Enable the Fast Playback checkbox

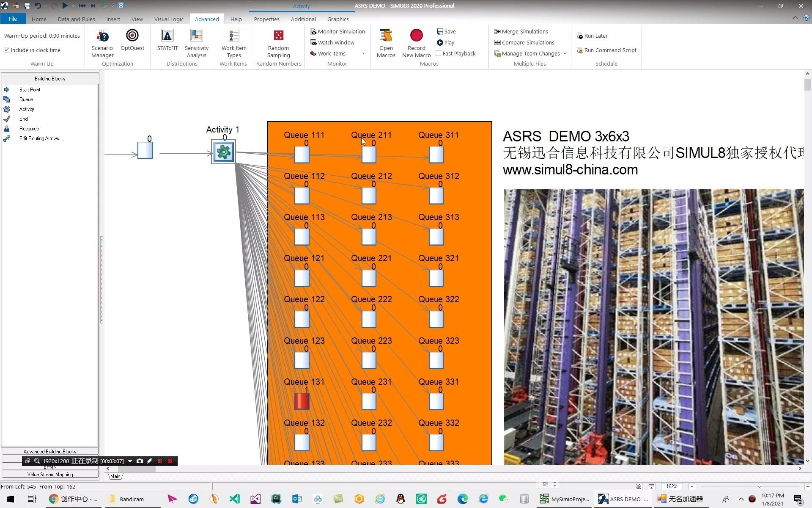coord(439,53)
